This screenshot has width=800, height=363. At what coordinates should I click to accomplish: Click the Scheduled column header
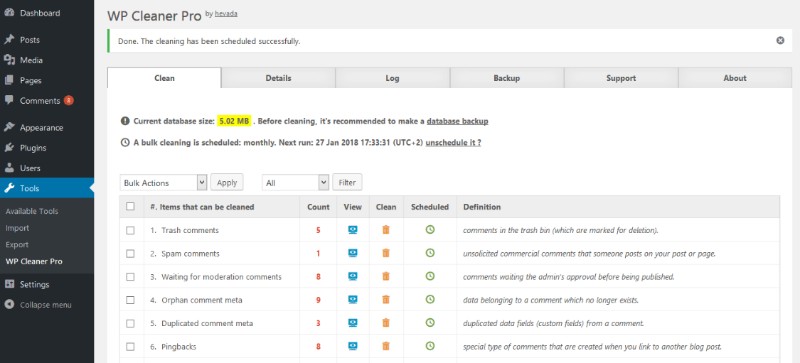(430, 207)
